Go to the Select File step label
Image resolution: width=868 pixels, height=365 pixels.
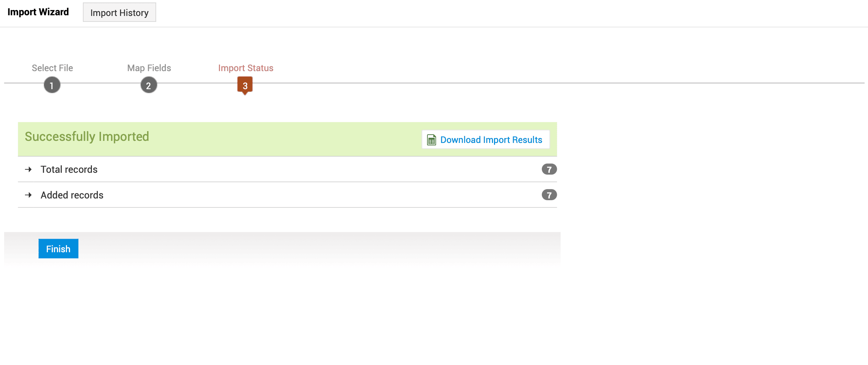[x=52, y=68]
